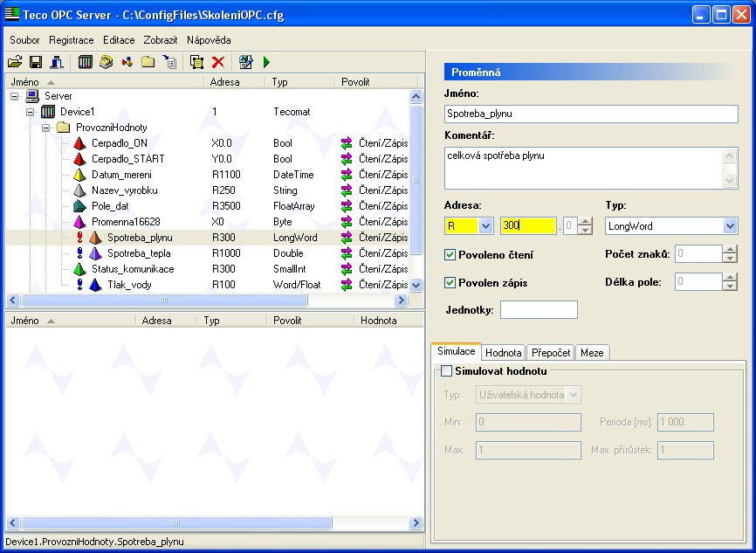The image size is (756, 553).
Task: Click the lower list Jméno column header
Action: coord(71,321)
